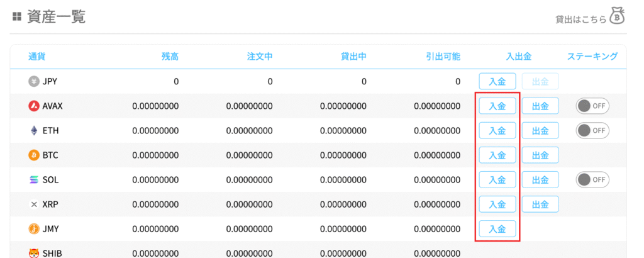Enable staking for ETH
The width and height of the screenshot is (644, 258).
(x=592, y=130)
